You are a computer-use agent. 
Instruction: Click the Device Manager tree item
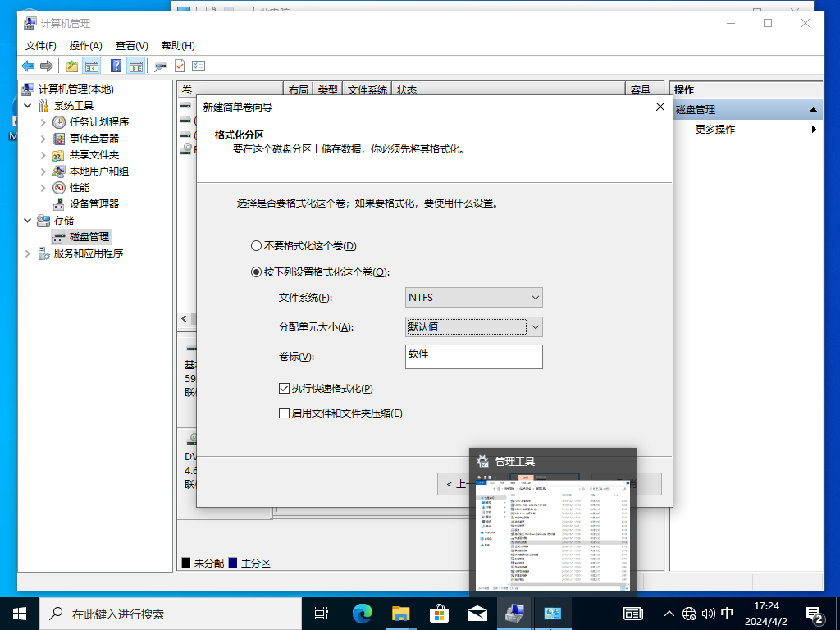point(94,203)
